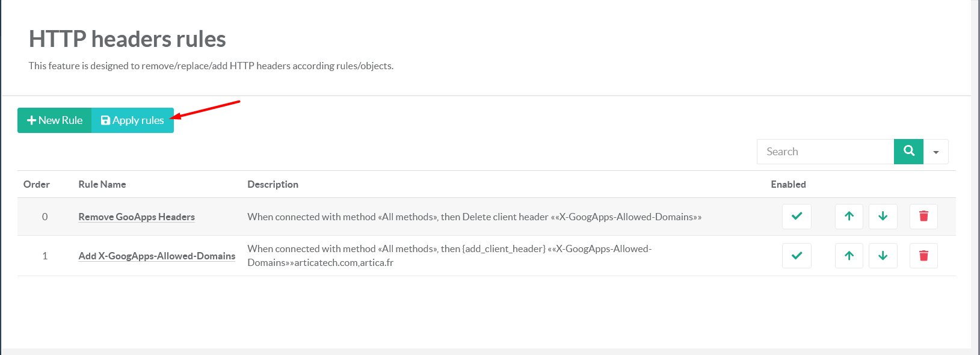The height and width of the screenshot is (355, 980).
Task: Click the Apply rules button
Action: coord(132,120)
